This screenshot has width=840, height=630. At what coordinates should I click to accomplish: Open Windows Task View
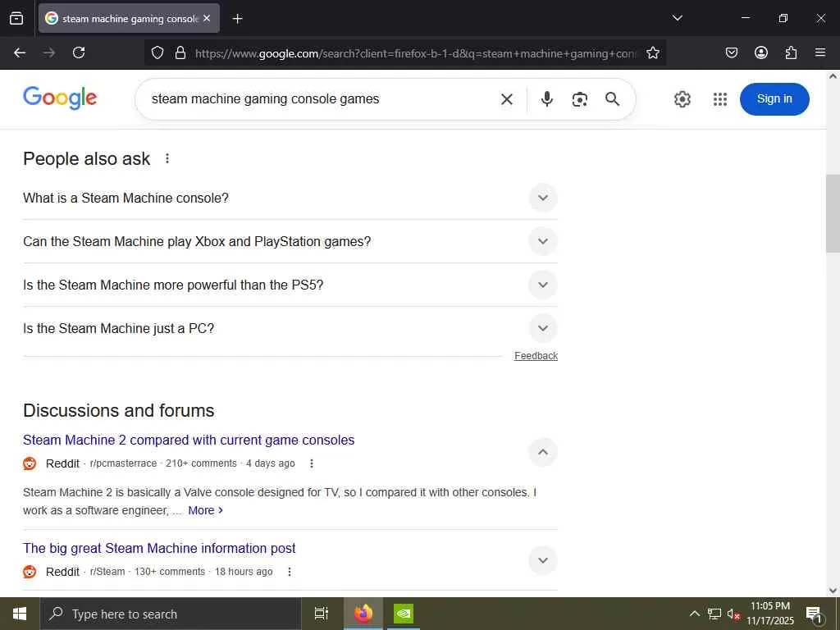point(322,614)
